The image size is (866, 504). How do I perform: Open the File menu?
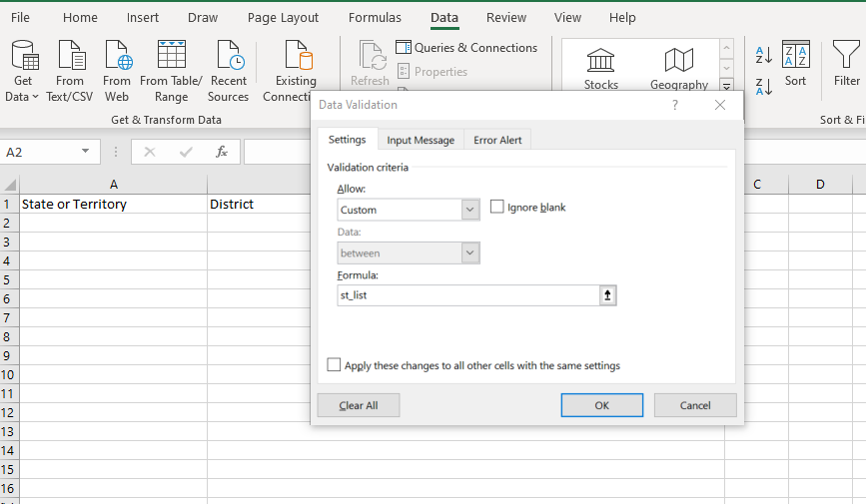[x=20, y=18]
